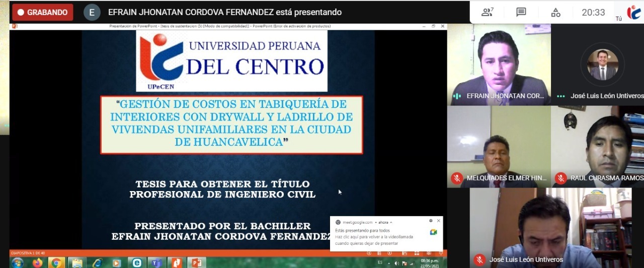Open Internet Explorer from the taskbar
This screenshot has height=268, width=644.
pyautogui.click(x=97, y=262)
